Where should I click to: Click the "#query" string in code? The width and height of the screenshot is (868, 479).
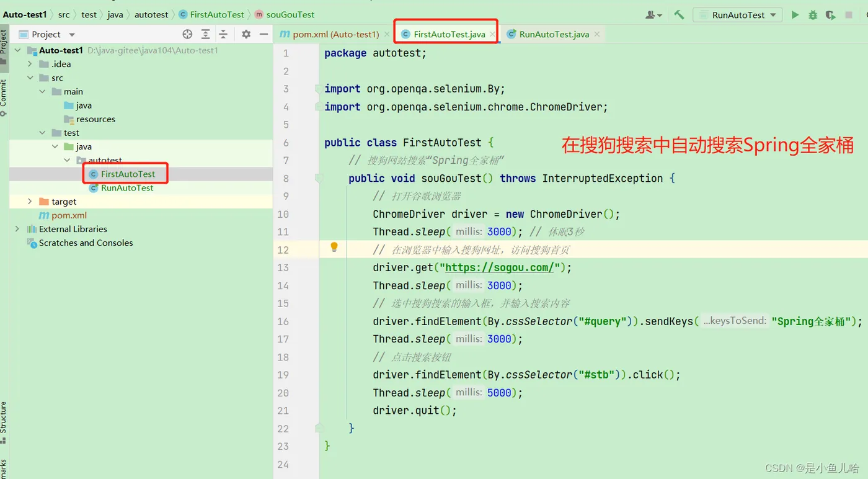(601, 321)
